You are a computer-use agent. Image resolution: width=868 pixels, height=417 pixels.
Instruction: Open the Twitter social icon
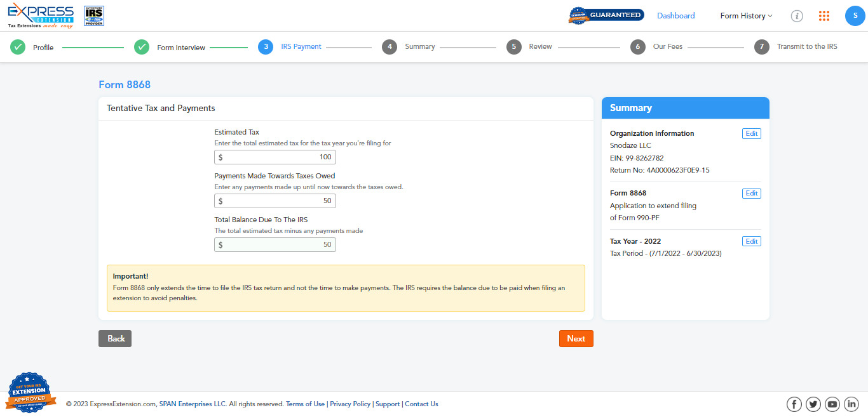(x=813, y=404)
